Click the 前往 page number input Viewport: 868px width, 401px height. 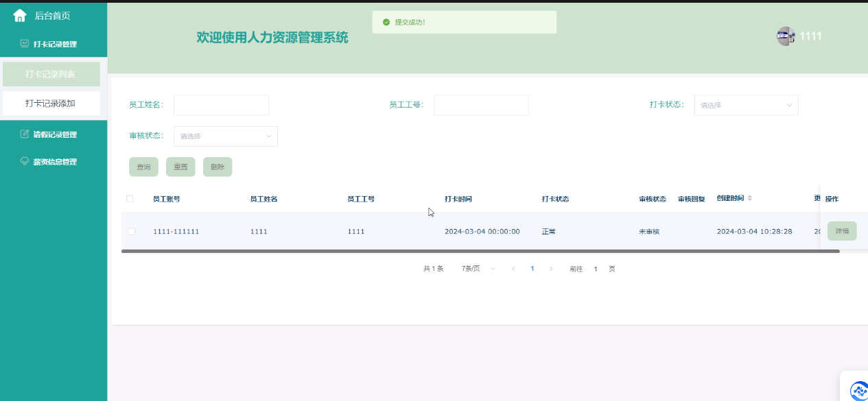pos(596,269)
